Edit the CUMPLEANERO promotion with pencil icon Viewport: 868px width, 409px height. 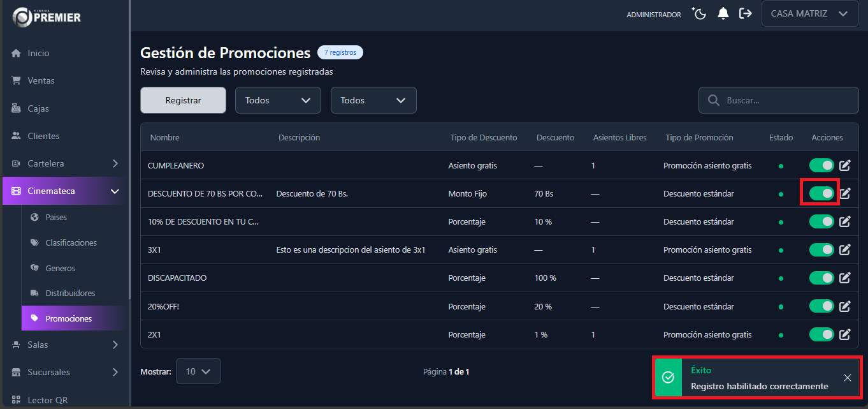coord(845,166)
